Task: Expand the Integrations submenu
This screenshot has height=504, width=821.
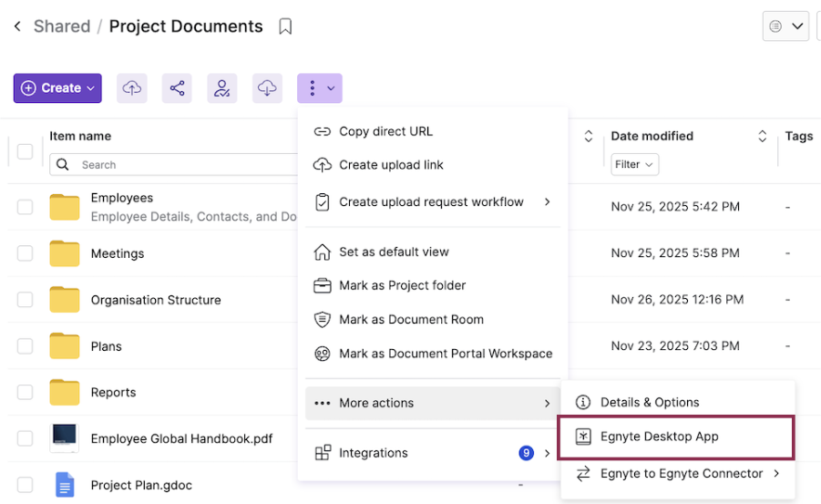Action: click(433, 453)
